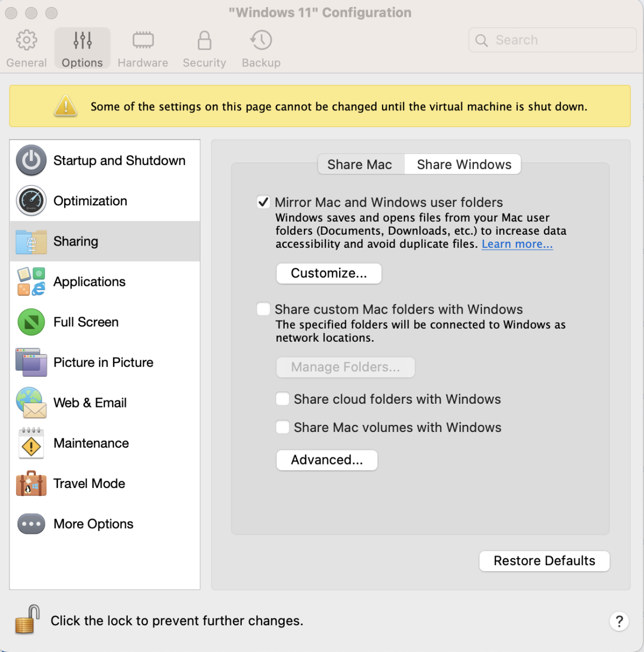Click the Optimization gauge icon
Viewport: 644px width, 652px height.
click(31, 200)
